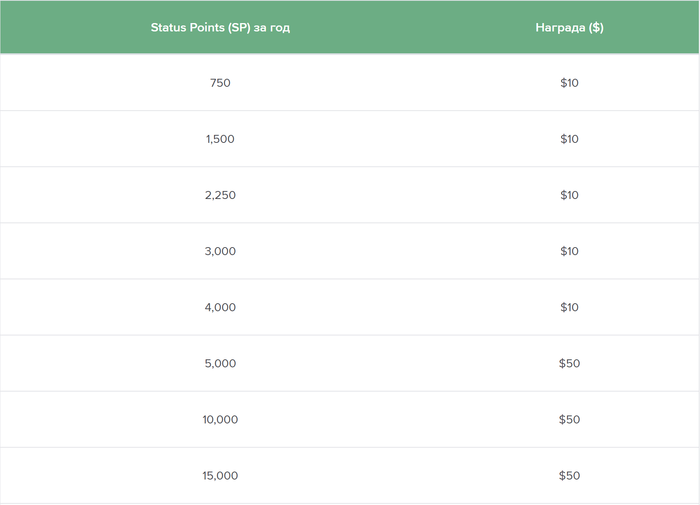Click the $10 reward for 1,500 SP

click(x=569, y=139)
